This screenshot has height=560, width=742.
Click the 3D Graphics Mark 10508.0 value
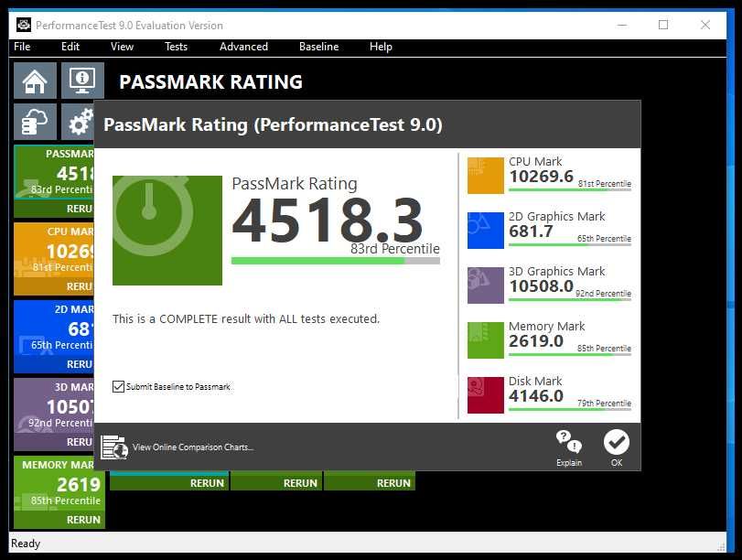542,286
